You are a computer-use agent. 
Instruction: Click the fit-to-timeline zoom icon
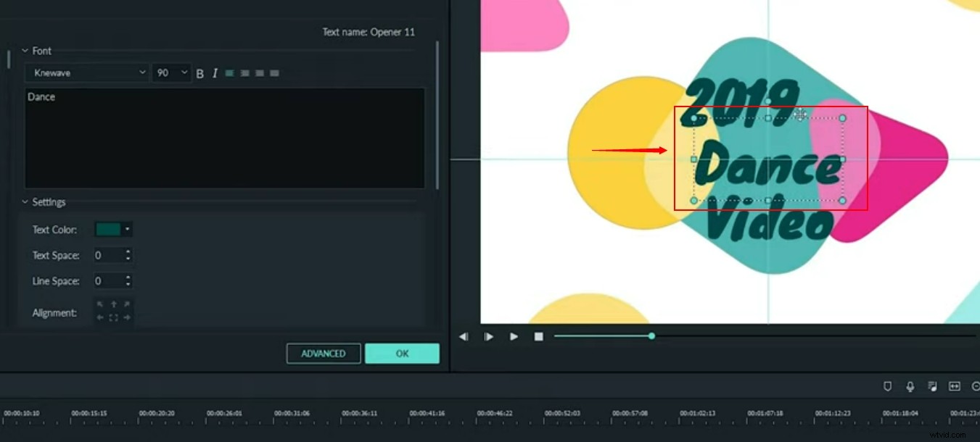955,386
